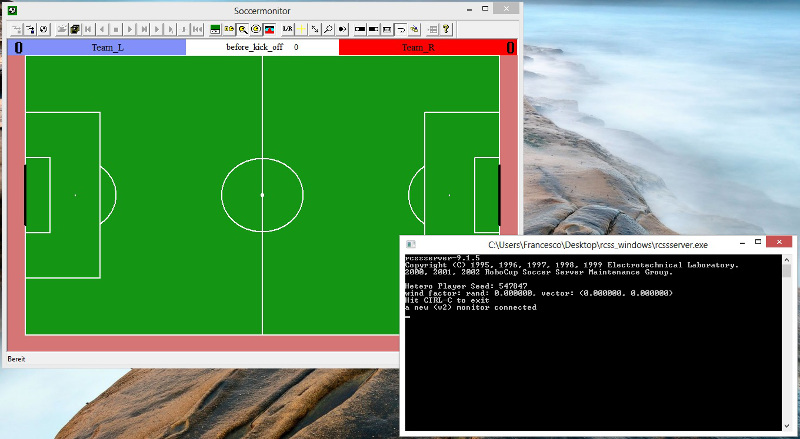The height and width of the screenshot is (439, 800).
Task: Click the L/R swap sides button
Action: point(287,29)
